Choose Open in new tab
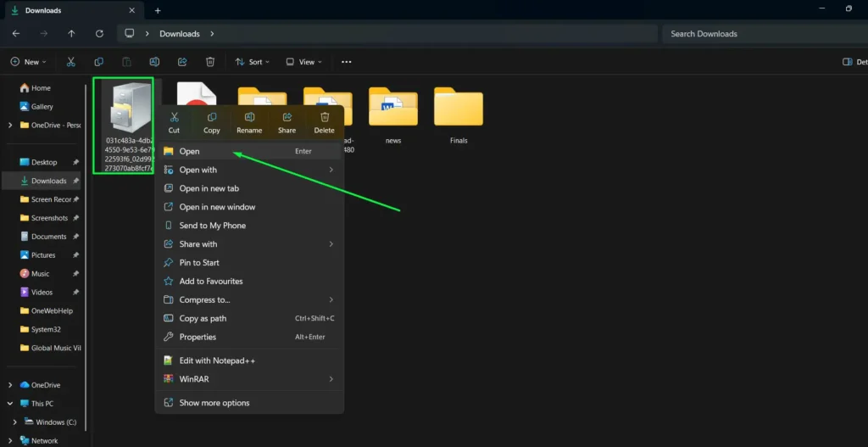Screen dimensions: 868x447 (249, 188)
